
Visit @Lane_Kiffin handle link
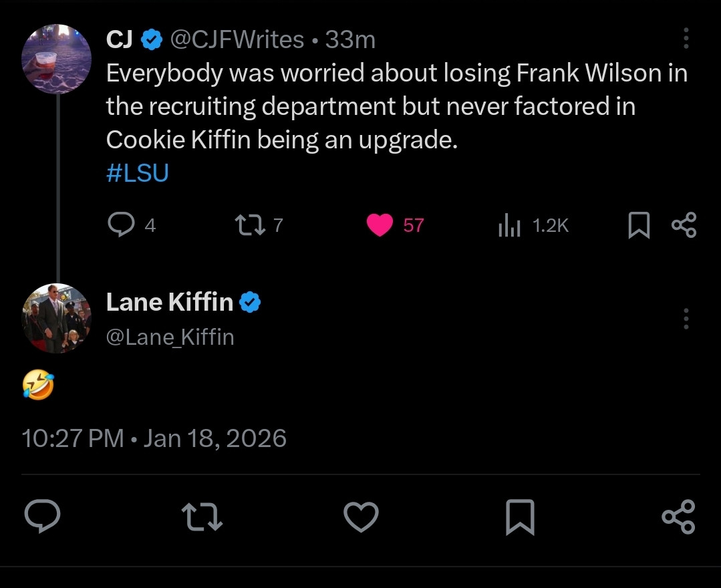click(x=170, y=337)
